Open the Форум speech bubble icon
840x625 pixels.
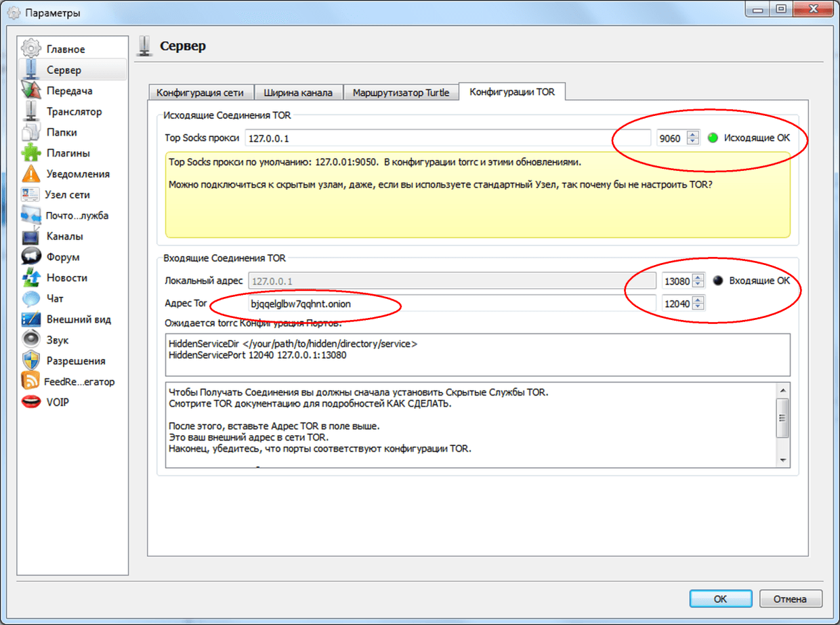[31, 257]
